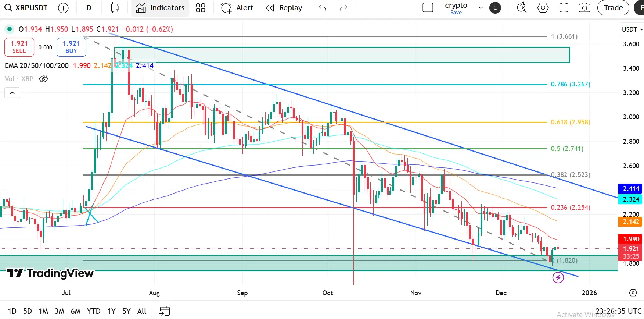Click the 1.921 SELL button
Screen dimensions: 644x319
(19, 47)
